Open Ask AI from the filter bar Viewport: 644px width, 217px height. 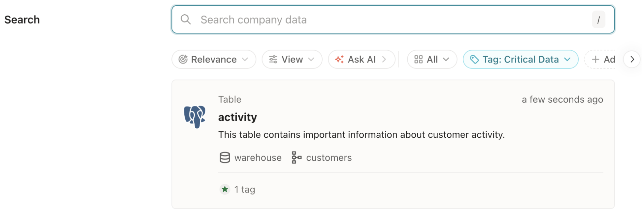point(361,59)
